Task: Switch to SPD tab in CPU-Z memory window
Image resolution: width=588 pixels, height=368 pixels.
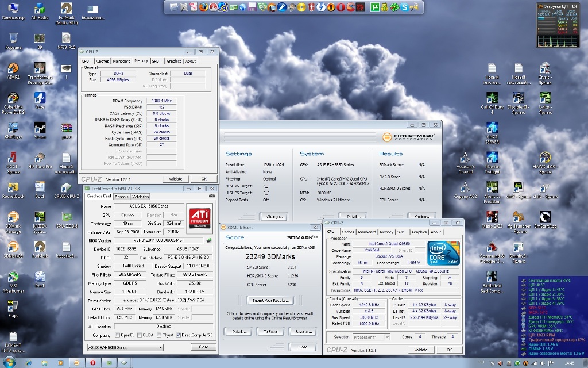Action: (x=156, y=61)
